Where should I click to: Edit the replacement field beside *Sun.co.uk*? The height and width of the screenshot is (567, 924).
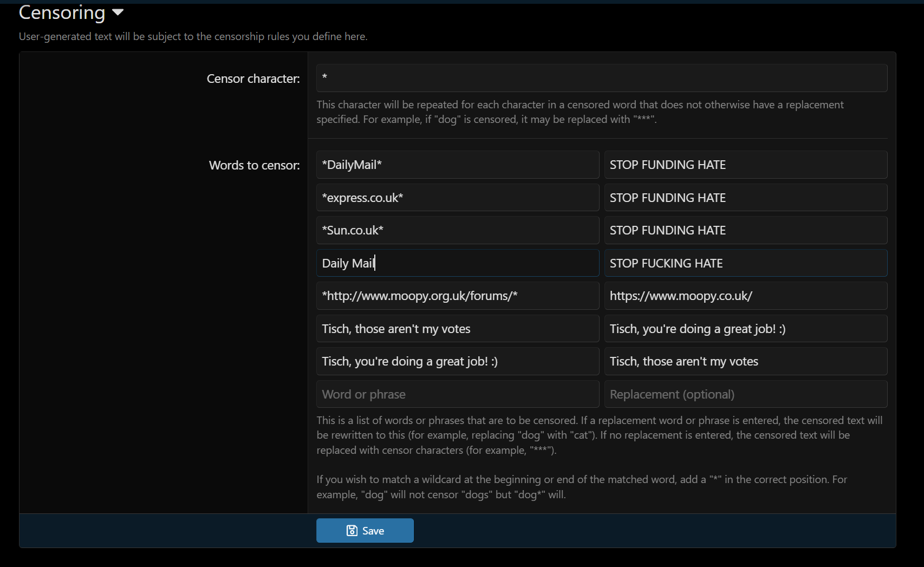coord(746,230)
